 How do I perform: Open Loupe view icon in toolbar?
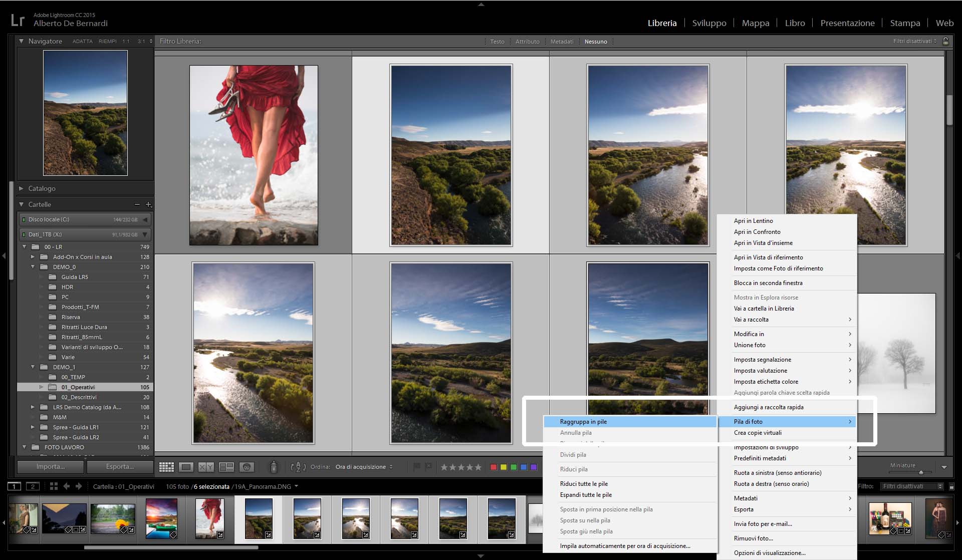pyautogui.click(x=186, y=467)
